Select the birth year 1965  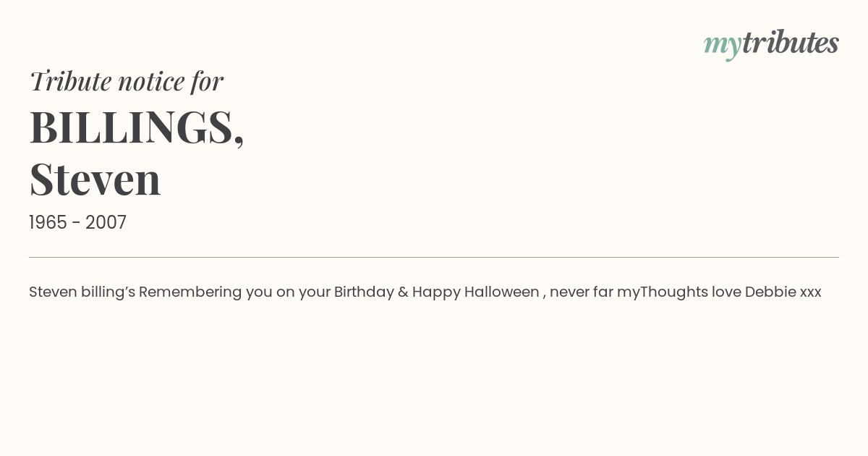click(48, 223)
